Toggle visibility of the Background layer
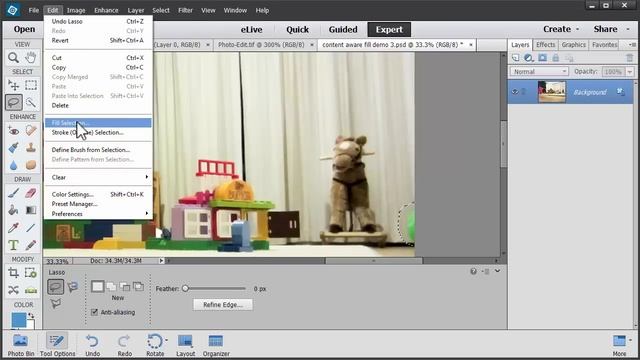The image size is (640, 360). click(515, 92)
